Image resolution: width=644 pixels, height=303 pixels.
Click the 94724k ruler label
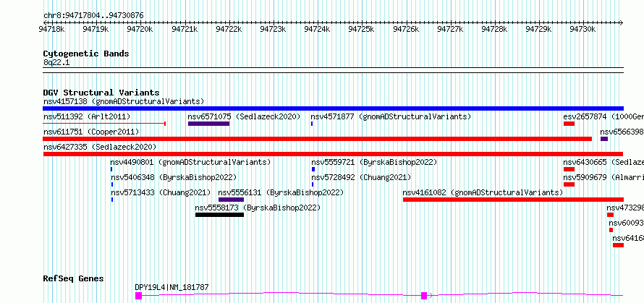coord(317,29)
